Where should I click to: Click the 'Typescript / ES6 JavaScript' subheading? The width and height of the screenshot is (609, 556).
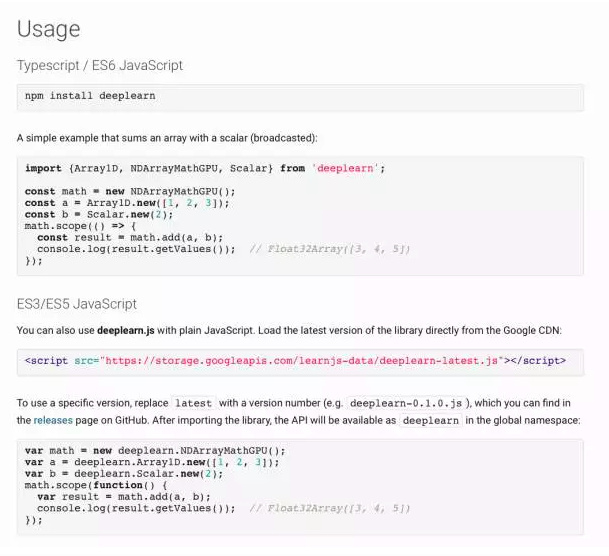click(100, 65)
